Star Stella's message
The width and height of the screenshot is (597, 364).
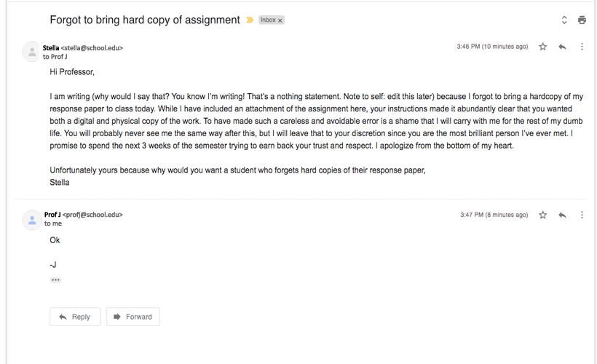coord(543,47)
